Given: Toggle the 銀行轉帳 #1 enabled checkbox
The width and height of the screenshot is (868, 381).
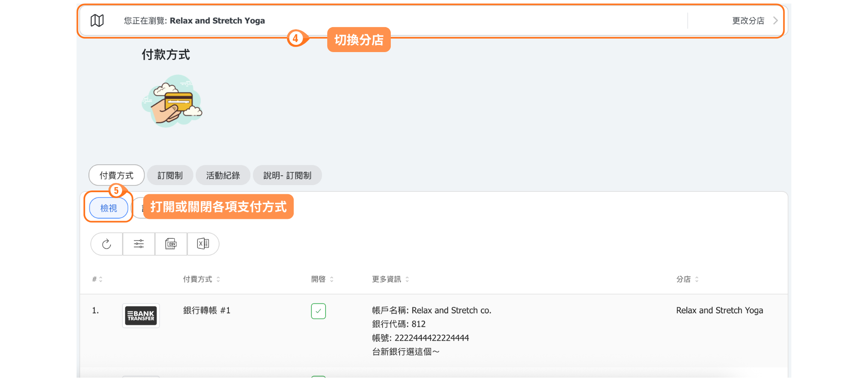Looking at the screenshot, I should pyautogui.click(x=318, y=311).
